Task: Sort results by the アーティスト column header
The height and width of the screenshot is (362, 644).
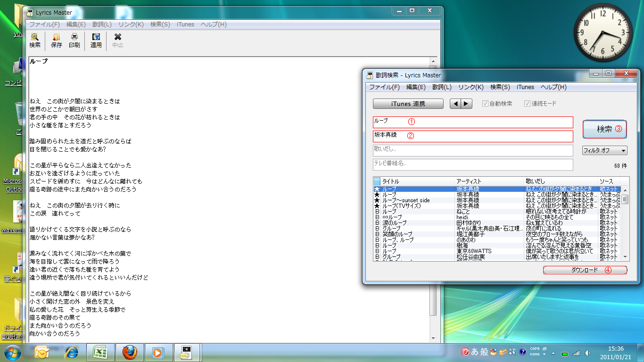Action: pyautogui.click(x=489, y=181)
